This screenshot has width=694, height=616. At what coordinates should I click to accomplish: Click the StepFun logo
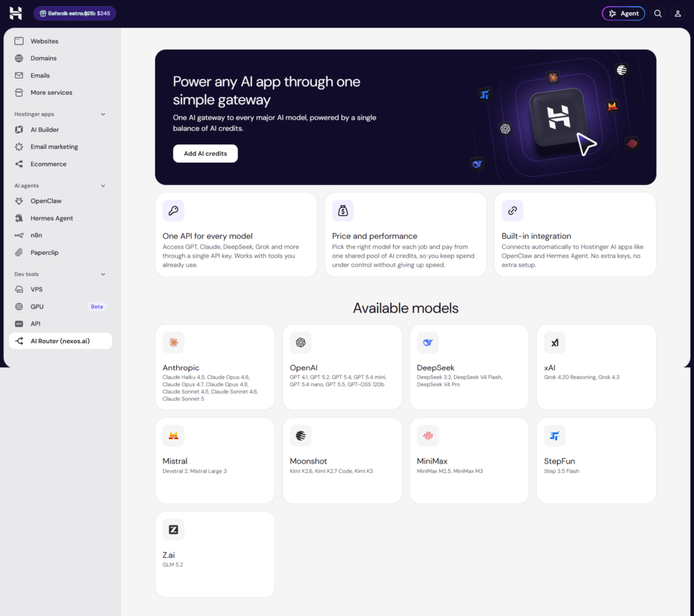click(554, 436)
